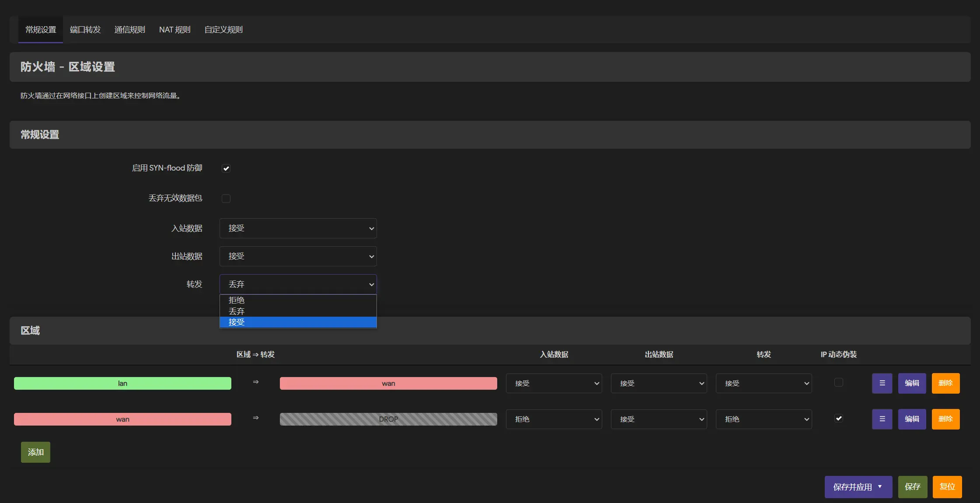Click 编辑 button for lan zone
Viewport: 980px width, 503px height.
[912, 383]
